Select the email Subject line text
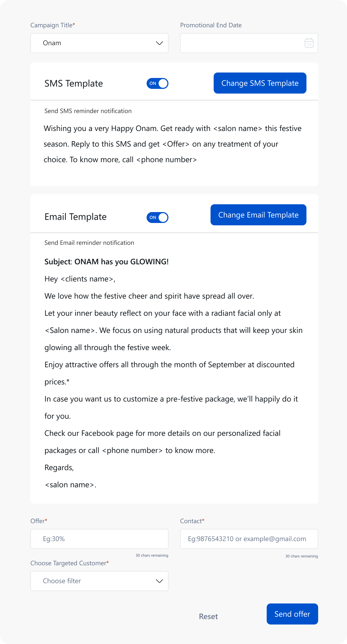This screenshot has height=644, width=347. point(107,262)
